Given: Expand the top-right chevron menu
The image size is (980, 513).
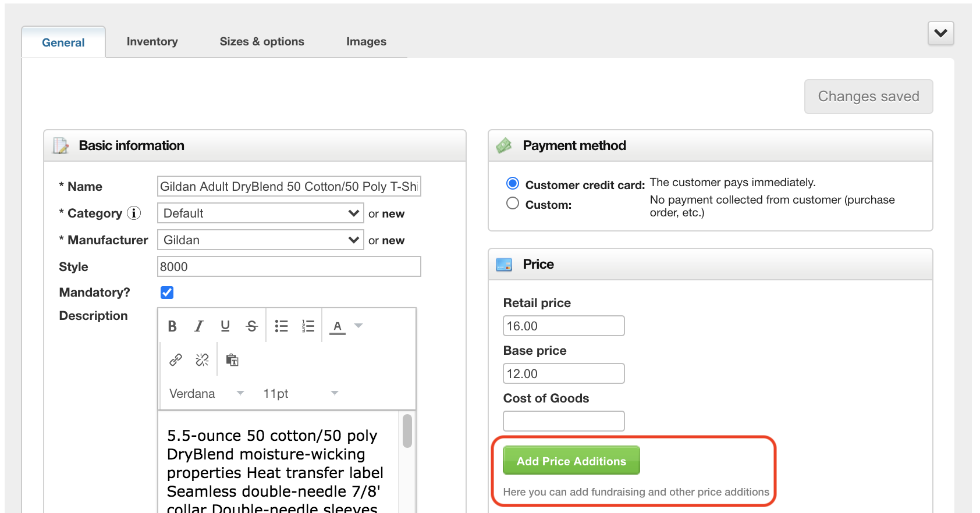Looking at the screenshot, I should (x=941, y=33).
